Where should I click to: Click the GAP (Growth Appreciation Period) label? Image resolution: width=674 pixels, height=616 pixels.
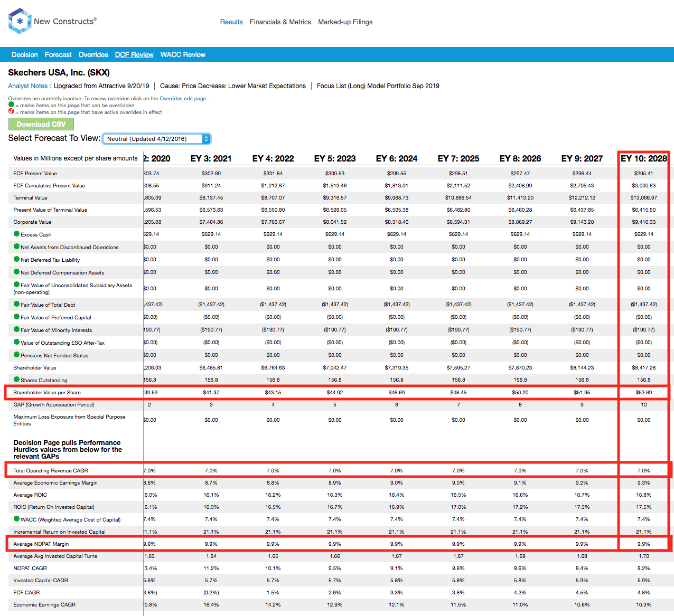pyautogui.click(x=54, y=404)
